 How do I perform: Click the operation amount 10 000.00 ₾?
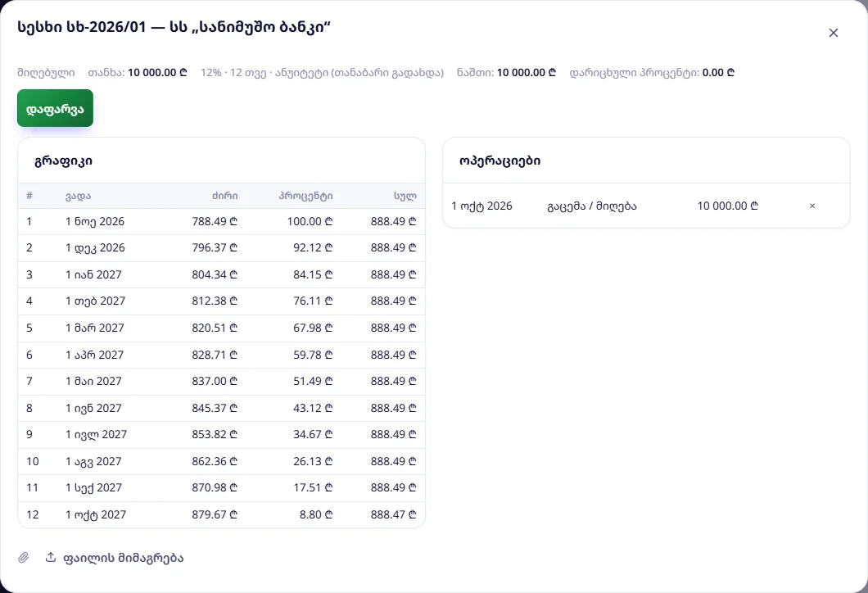pyautogui.click(x=728, y=206)
